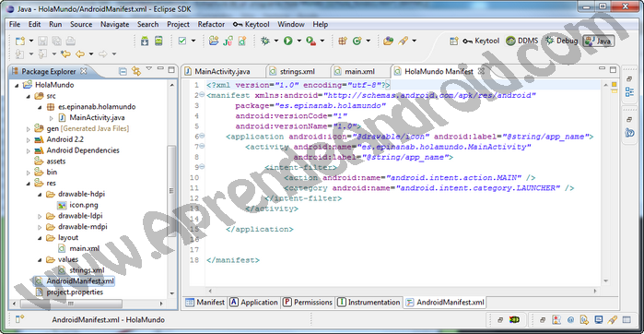The width and height of the screenshot is (644, 334).
Task: Maximize the editor area
Action: pos(614,70)
